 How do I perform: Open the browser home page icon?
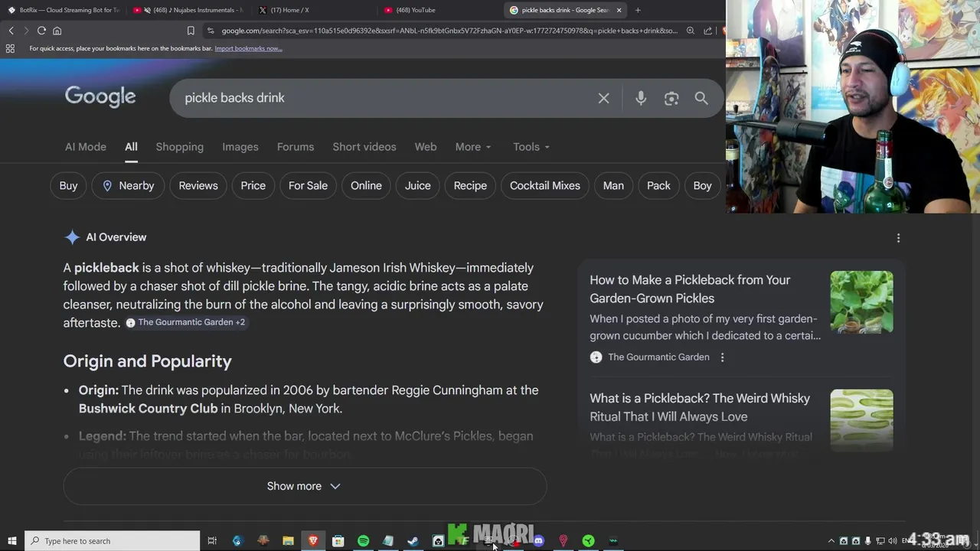(57, 31)
